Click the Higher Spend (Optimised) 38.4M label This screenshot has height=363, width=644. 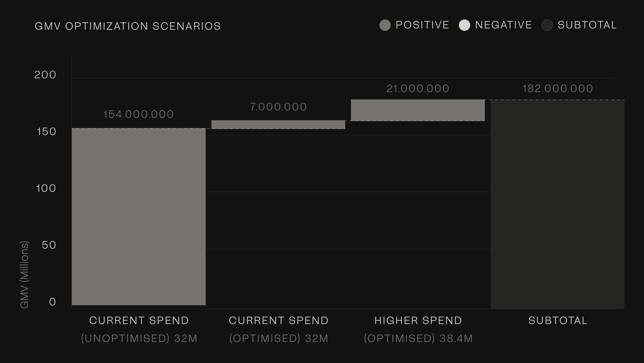[x=418, y=329]
